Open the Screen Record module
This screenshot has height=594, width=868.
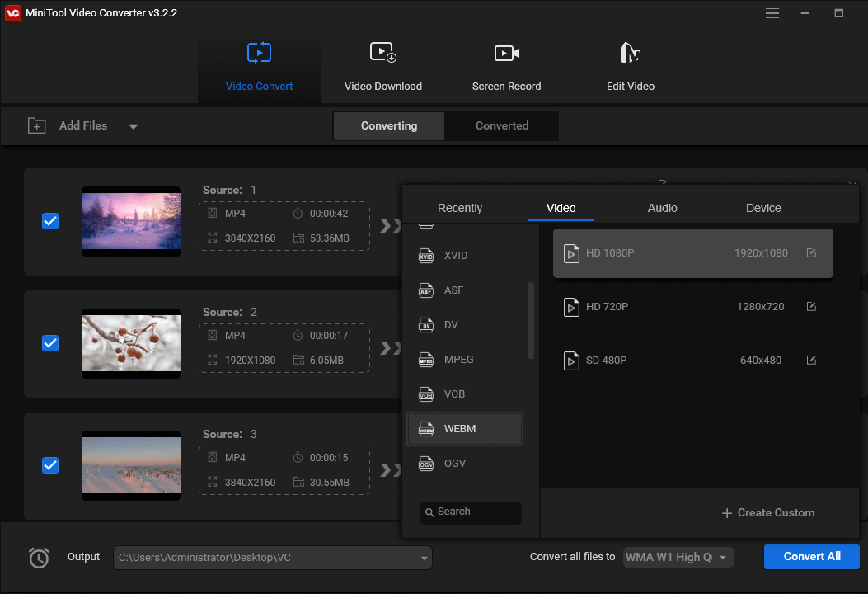[x=506, y=68]
